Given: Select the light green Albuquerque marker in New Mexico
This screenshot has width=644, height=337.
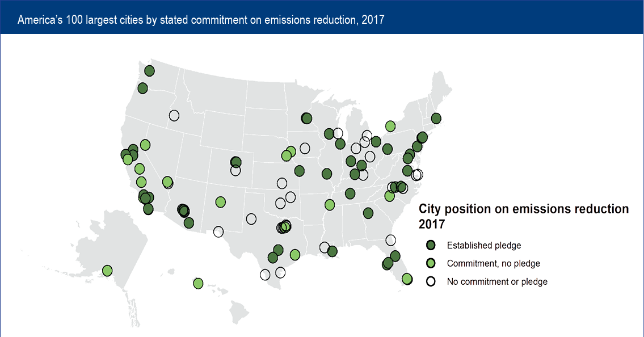Looking at the screenshot, I should tap(220, 202).
